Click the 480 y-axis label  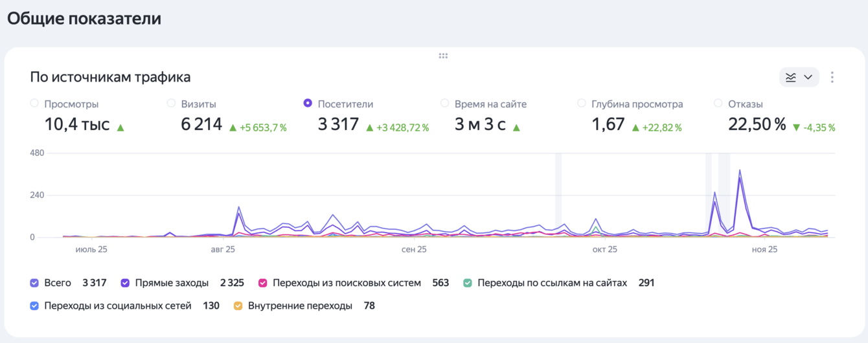pyautogui.click(x=37, y=153)
